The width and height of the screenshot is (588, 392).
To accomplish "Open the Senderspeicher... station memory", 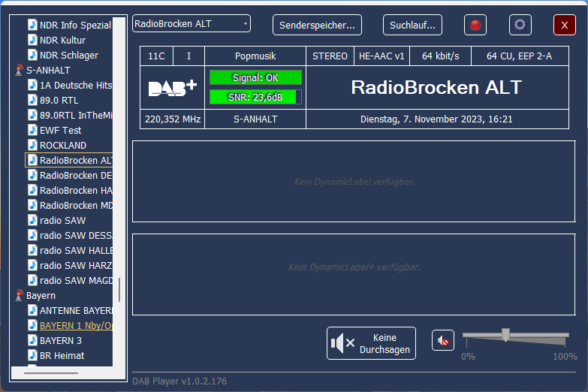I will pos(317,25).
